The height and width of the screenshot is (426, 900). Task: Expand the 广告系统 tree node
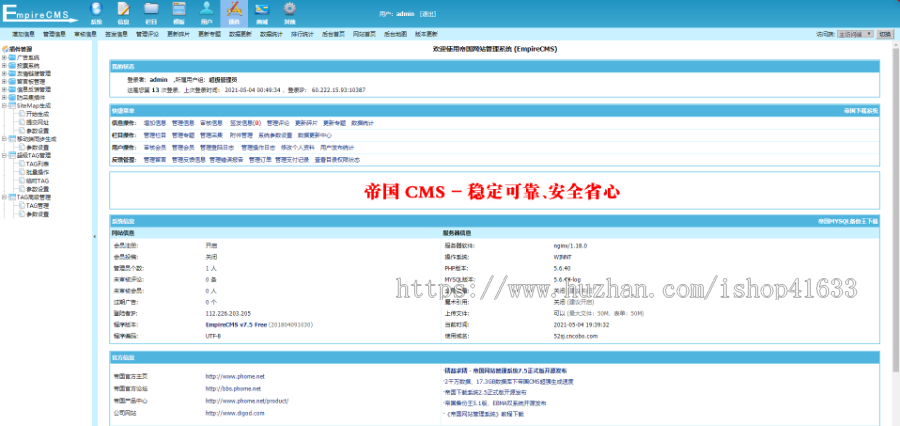click(x=5, y=57)
